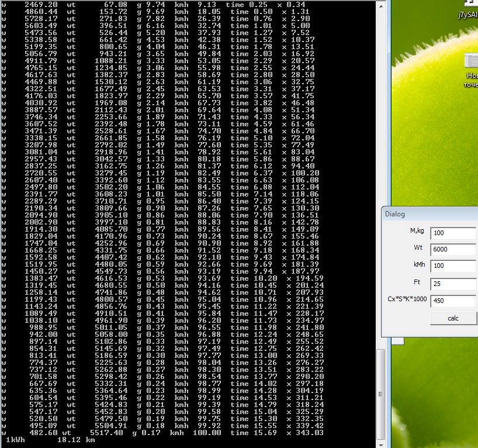Activate the Cx*S*K*1000 field showing 450
Screen dimensions: 478x448
[453, 301]
